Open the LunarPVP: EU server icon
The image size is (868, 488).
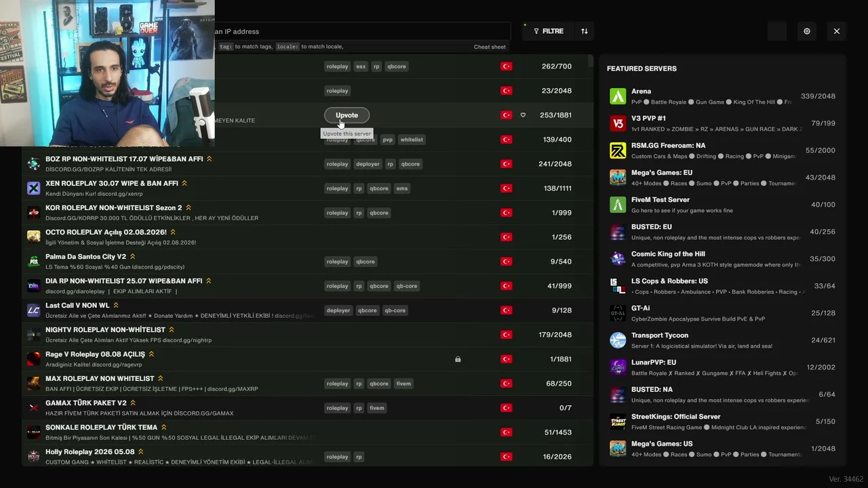pos(618,367)
